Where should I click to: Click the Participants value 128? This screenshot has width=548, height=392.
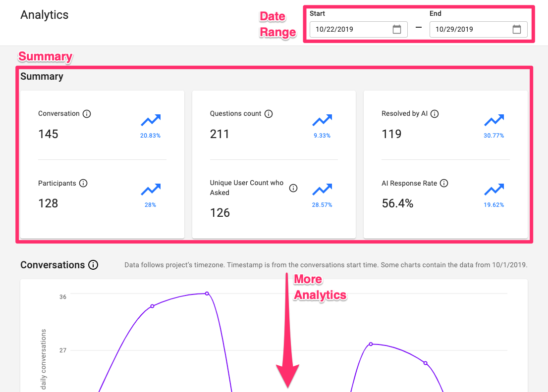tap(48, 203)
